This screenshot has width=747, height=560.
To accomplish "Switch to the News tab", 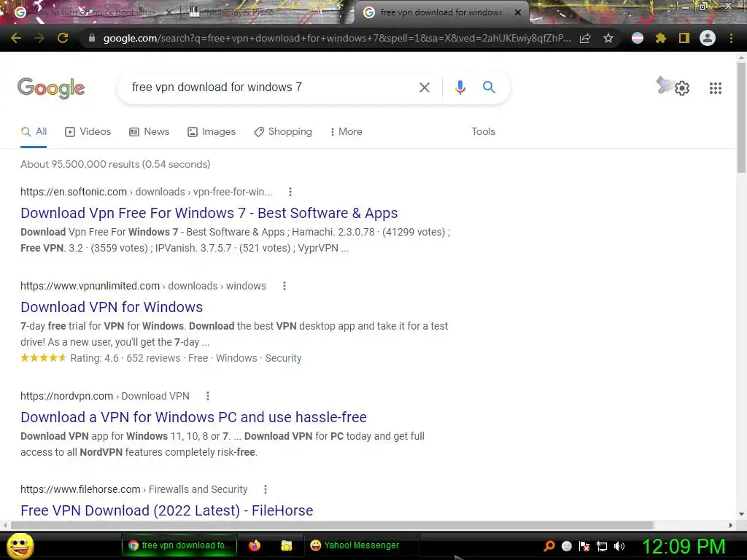I will point(149,131).
